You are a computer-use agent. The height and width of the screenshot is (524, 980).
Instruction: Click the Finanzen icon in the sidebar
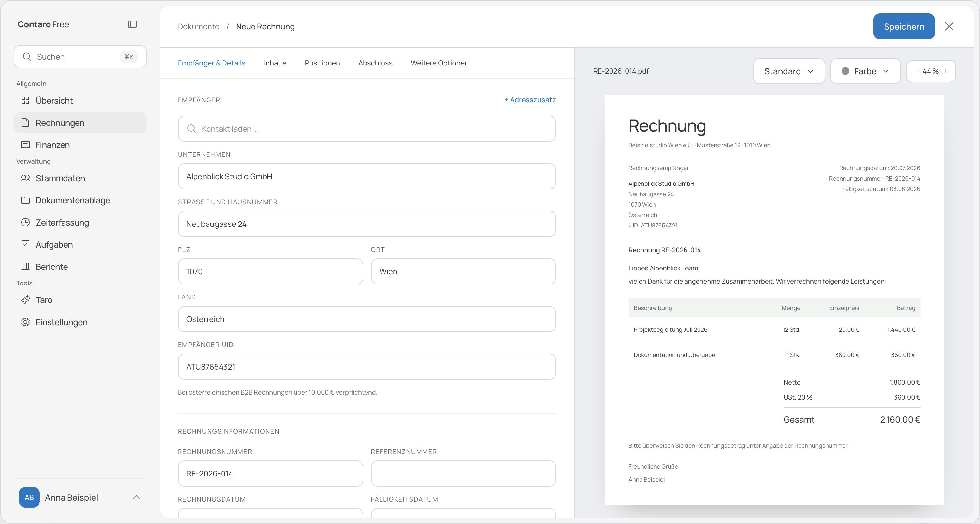coord(25,145)
